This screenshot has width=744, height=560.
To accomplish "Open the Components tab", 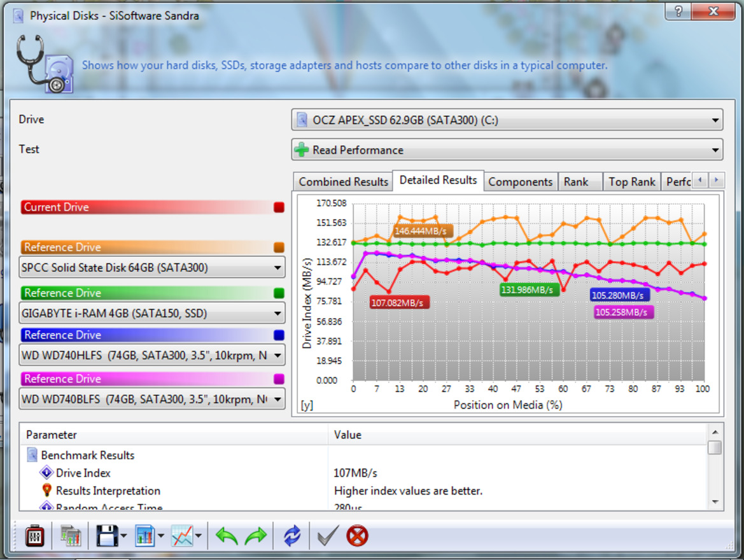I will [x=521, y=182].
